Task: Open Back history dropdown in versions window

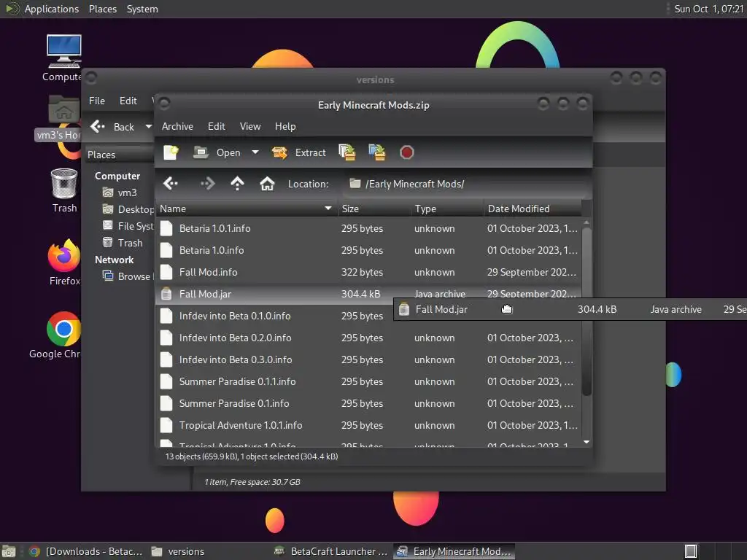Action: click(148, 127)
